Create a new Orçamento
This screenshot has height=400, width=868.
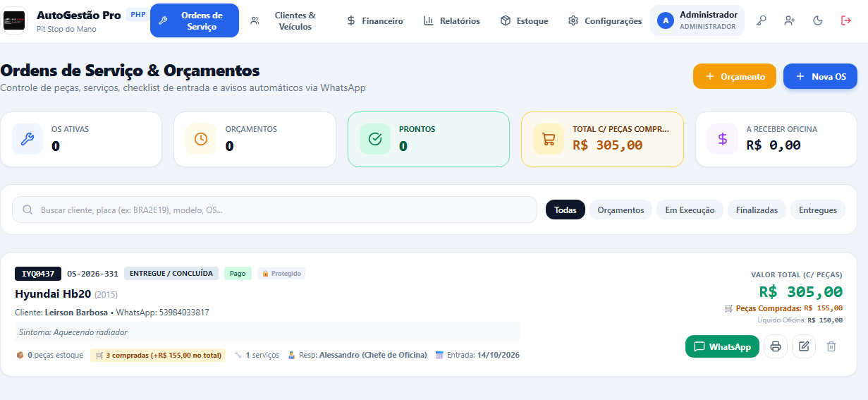point(735,76)
